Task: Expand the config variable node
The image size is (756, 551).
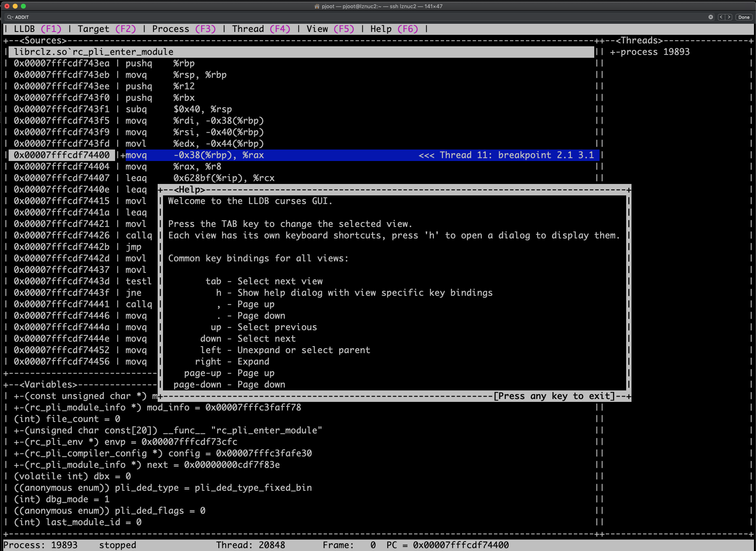Action: coord(163,453)
